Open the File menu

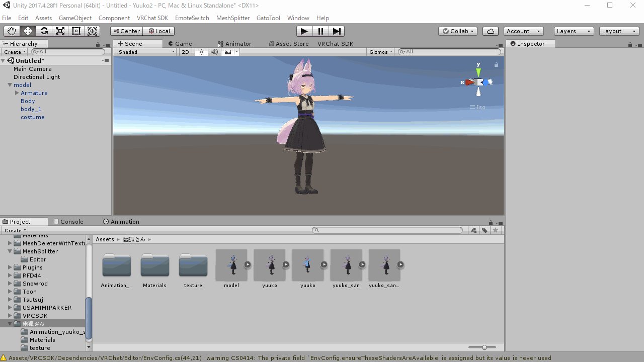[7, 18]
